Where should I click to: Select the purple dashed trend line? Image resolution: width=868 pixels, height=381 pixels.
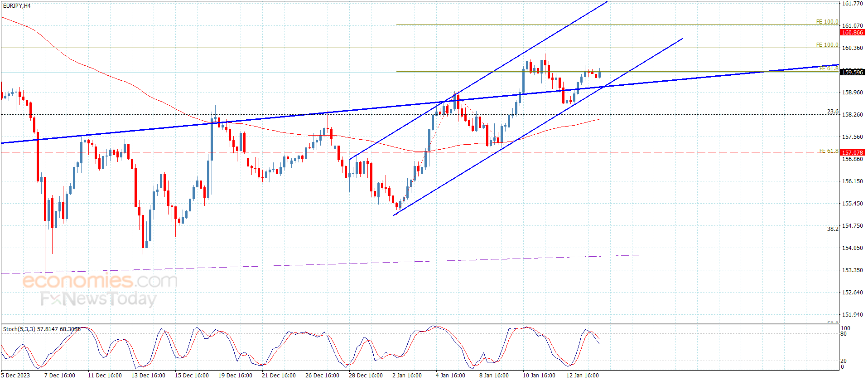coord(320,264)
